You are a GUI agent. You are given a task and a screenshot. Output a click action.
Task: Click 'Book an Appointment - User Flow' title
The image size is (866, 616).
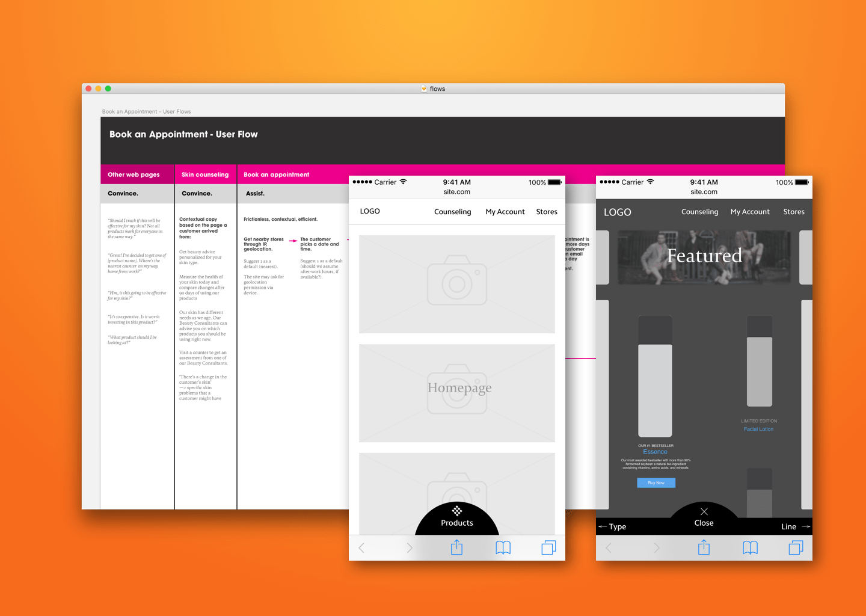(183, 134)
